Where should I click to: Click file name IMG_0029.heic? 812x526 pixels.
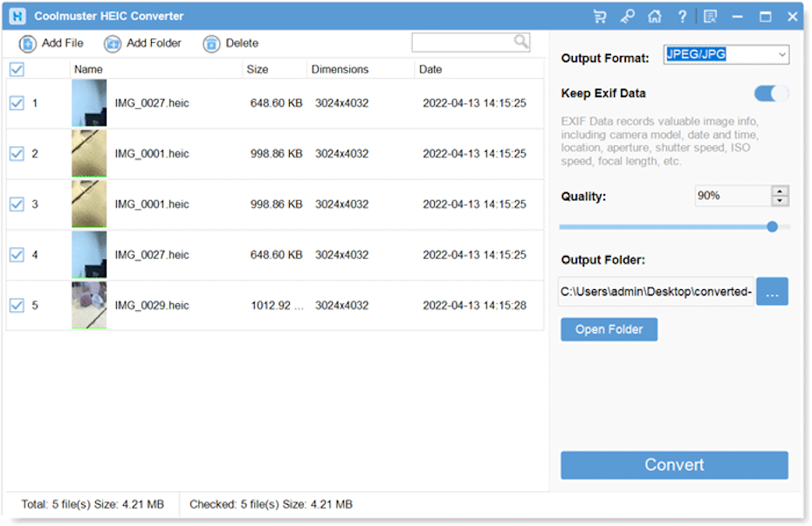pos(152,305)
